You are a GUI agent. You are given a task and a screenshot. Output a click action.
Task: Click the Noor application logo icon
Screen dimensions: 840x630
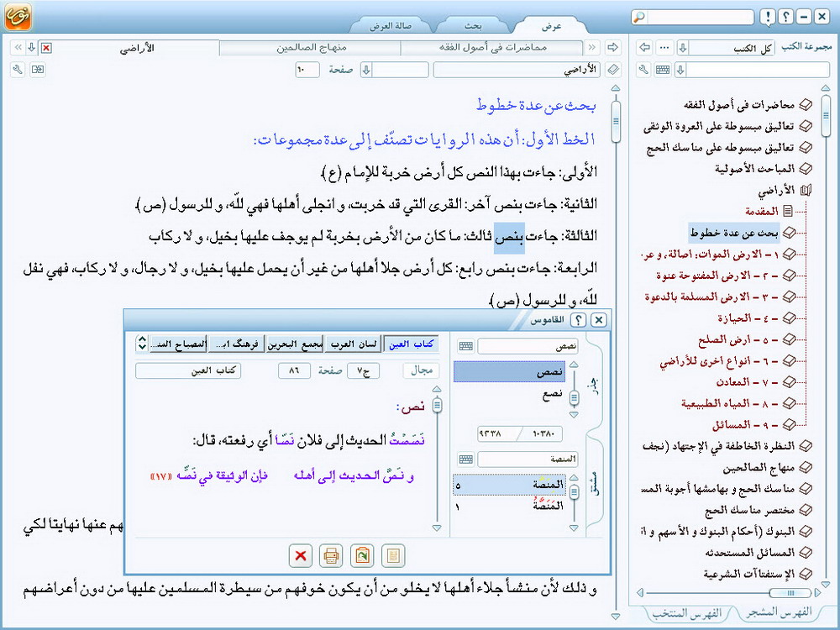click(18, 15)
